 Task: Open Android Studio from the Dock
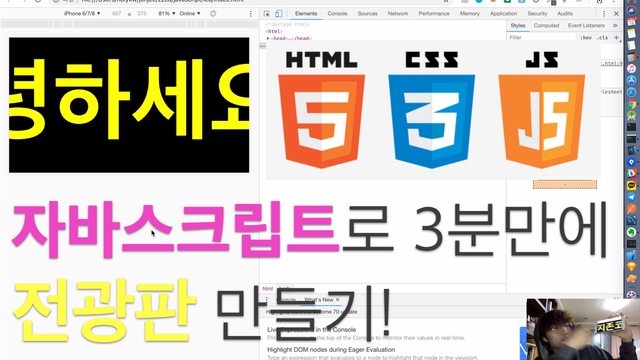point(631,116)
